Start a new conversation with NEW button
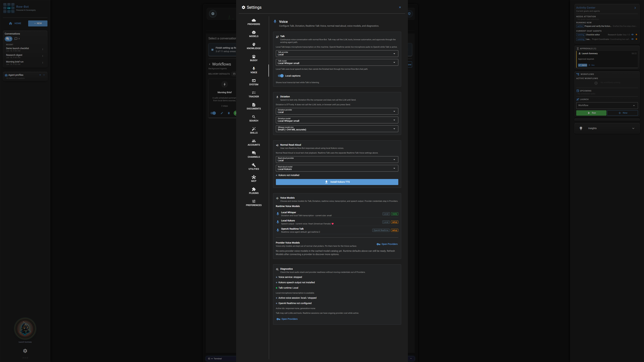This screenshot has height=362, width=644. [x=38, y=23]
